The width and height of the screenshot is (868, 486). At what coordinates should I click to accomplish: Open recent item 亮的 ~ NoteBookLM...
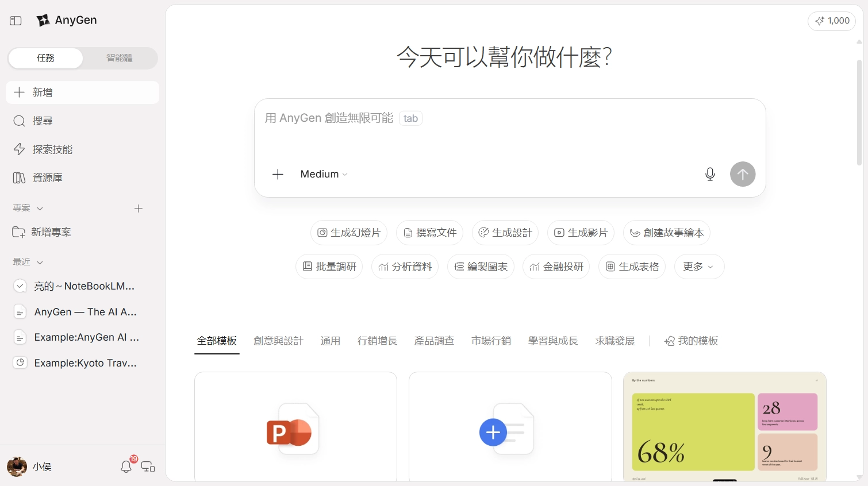82,286
